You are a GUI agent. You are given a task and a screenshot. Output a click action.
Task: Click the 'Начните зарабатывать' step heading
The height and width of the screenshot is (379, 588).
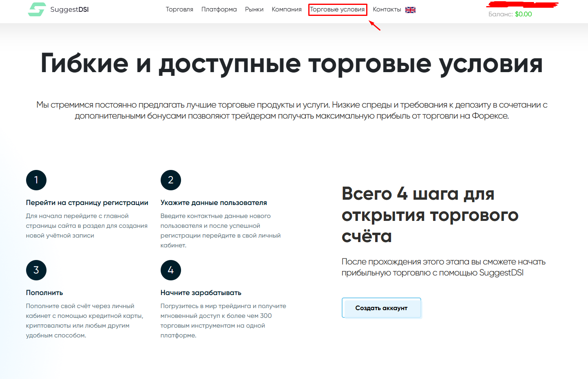pos(201,293)
